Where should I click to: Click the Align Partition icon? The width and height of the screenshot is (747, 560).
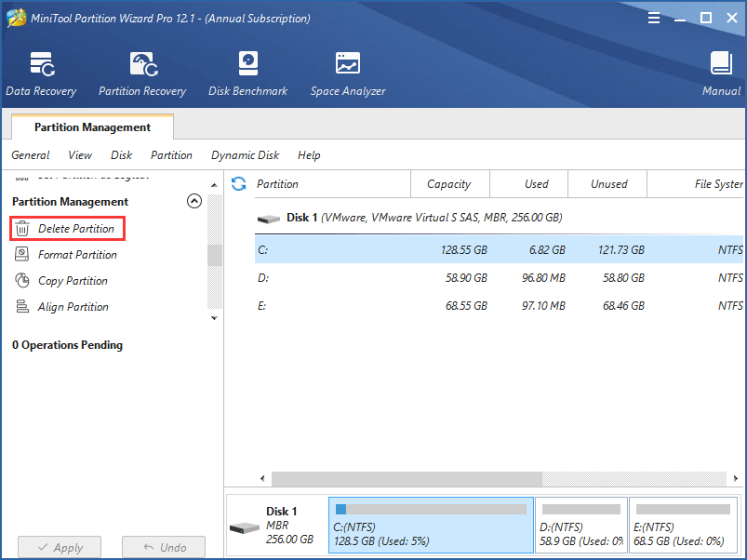pyautogui.click(x=22, y=306)
